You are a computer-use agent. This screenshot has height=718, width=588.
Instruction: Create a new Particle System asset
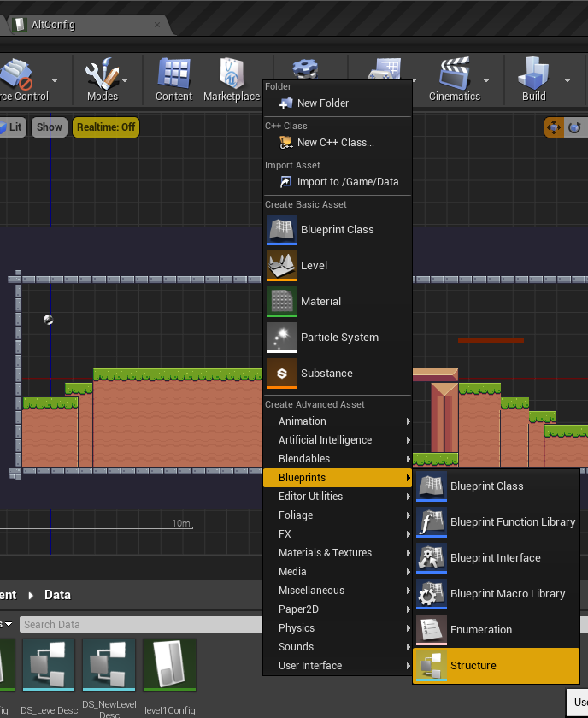coord(338,338)
